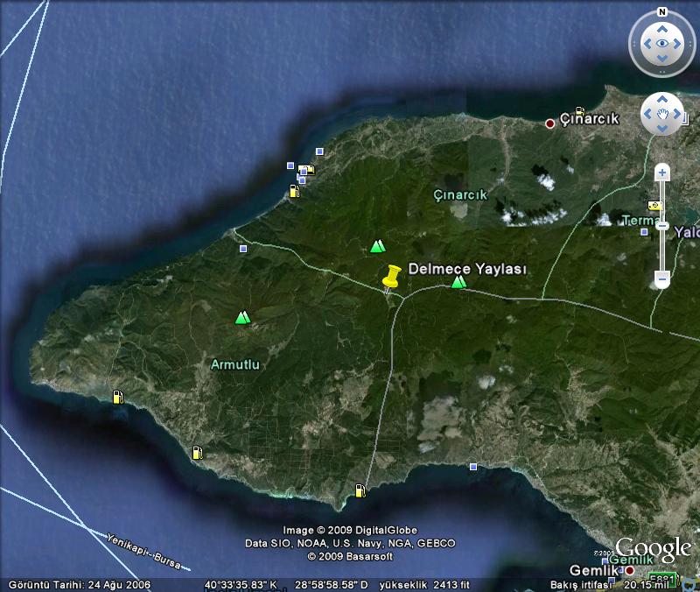This screenshot has width=700, height=592.
Task: Click the imagery date '24 Ağu 2006' in status bar
Action: pyautogui.click(x=119, y=584)
